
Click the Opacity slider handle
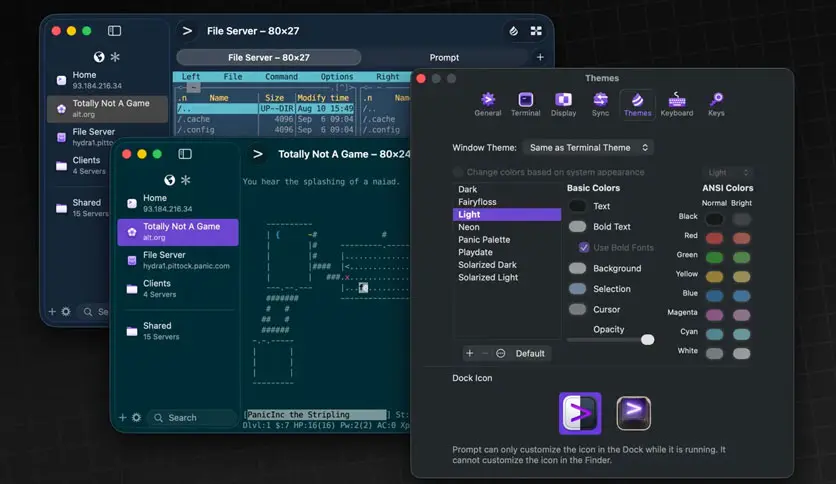pyautogui.click(x=647, y=340)
